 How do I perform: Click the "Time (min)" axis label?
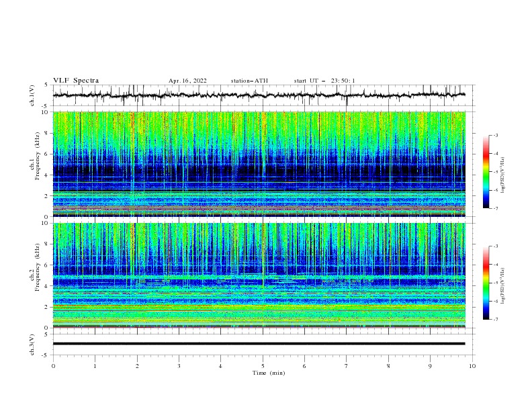point(269,373)
